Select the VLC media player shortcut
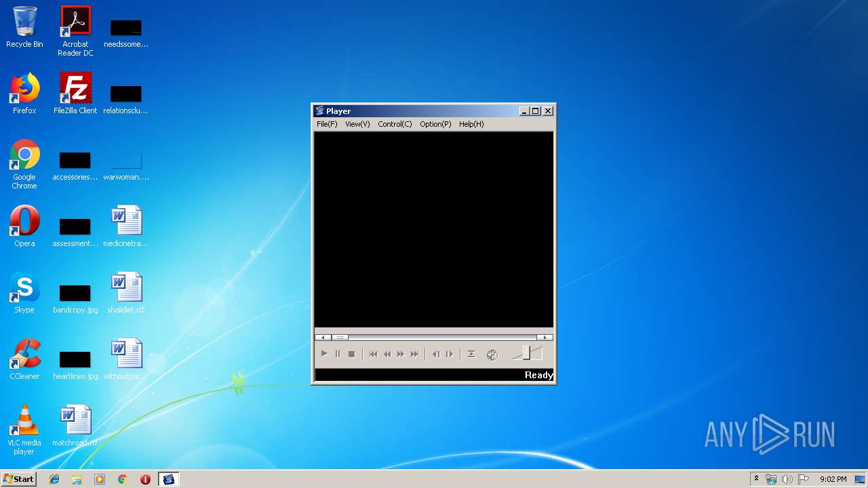Viewport: 868px width, 488px height. [24, 430]
